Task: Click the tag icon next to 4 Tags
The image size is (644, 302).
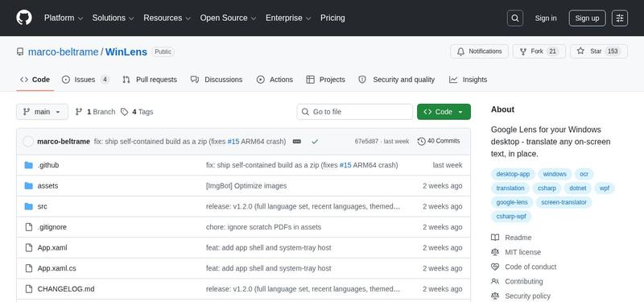Action: pos(125,112)
